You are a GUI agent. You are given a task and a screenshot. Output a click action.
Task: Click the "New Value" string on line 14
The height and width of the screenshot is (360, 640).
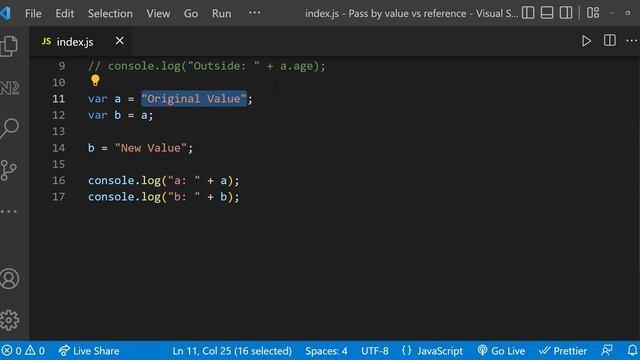coord(151,148)
